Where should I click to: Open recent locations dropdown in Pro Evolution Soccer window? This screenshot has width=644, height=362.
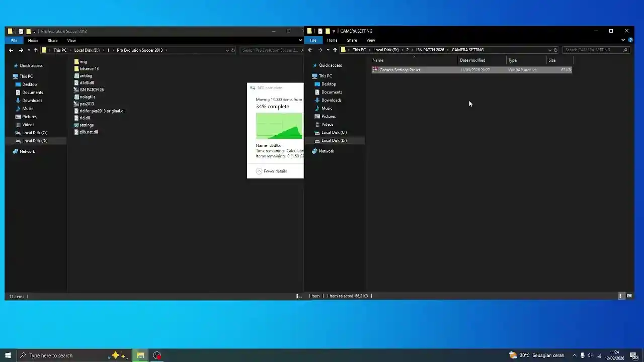[29, 50]
